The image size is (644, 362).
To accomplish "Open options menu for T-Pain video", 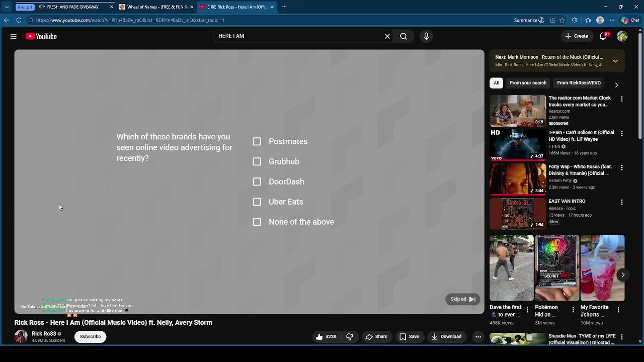I will [x=622, y=133].
